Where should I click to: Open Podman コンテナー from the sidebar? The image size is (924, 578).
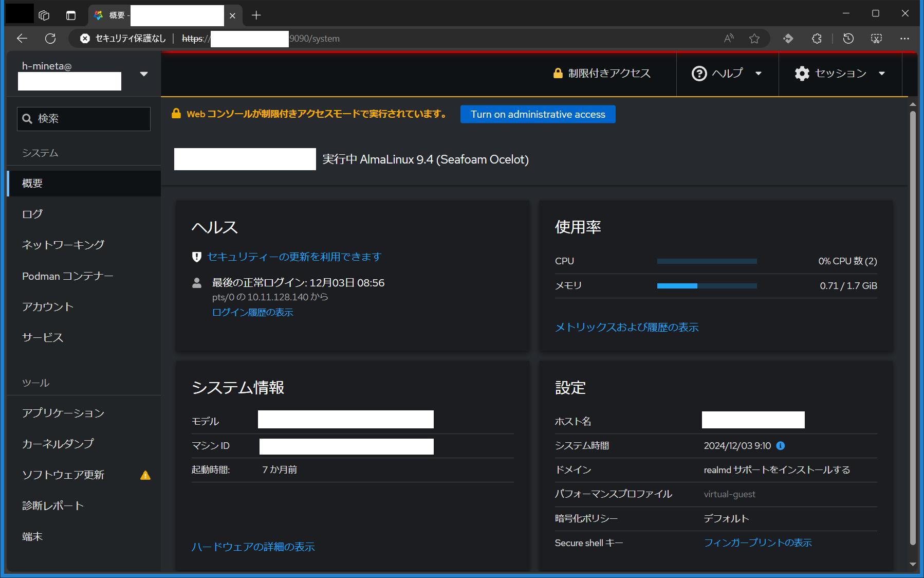(x=67, y=276)
